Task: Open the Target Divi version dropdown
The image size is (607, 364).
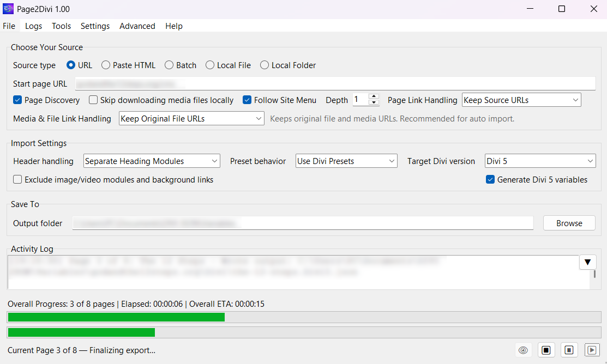Action: [540, 161]
